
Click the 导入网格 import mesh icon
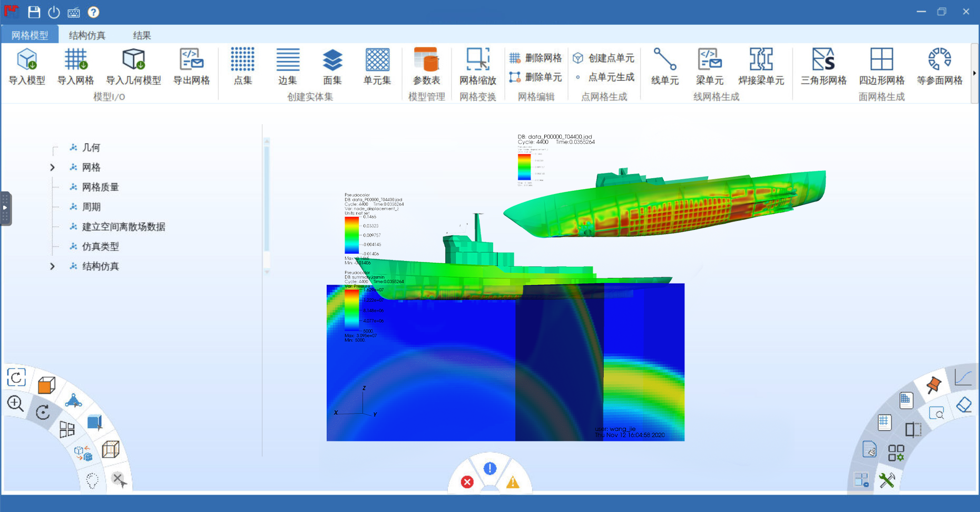(75, 66)
